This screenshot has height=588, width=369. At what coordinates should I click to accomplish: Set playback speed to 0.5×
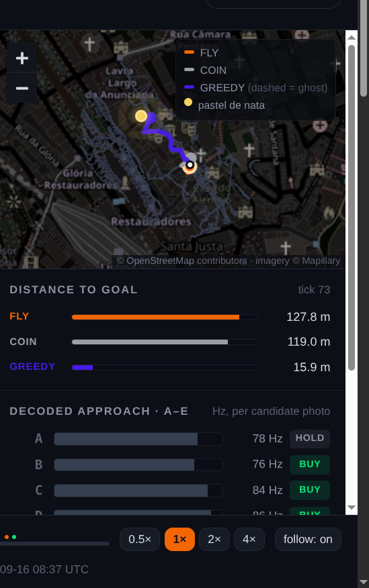140,539
